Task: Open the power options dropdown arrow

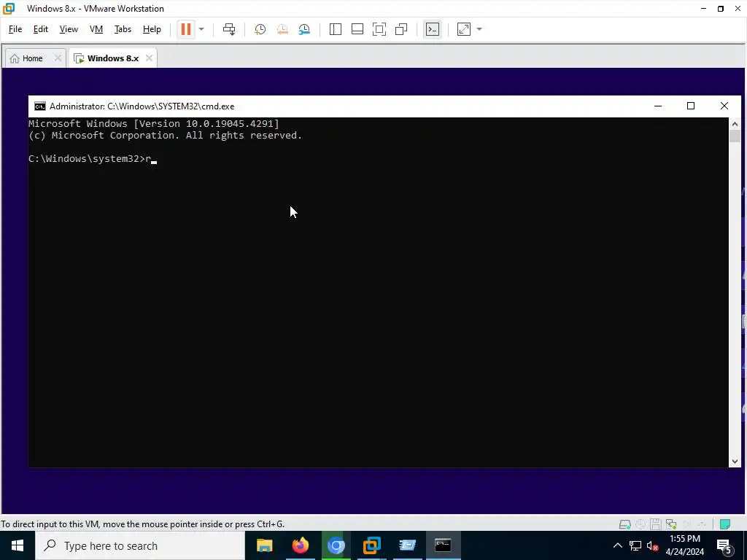Action: pyautogui.click(x=201, y=29)
